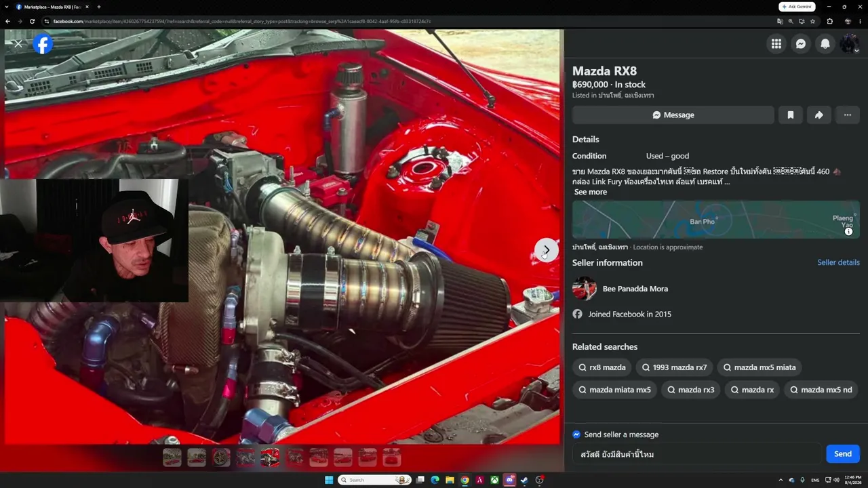Open Microsoft Edge from the taskbar
This screenshot has height=488, width=868.
pyautogui.click(x=435, y=480)
